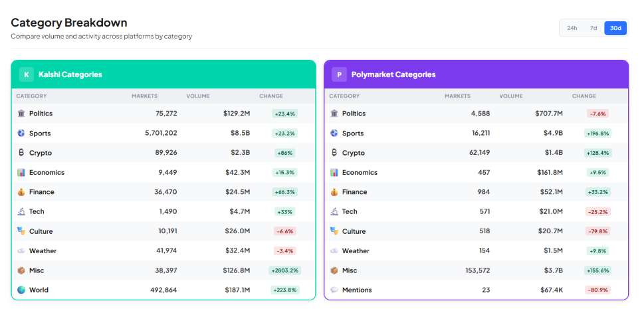Image resolution: width=644 pixels, height=309 pixels.
Task: Click the Polymarket Crypto bitcoin icon
Action: [x=334, y=153]
